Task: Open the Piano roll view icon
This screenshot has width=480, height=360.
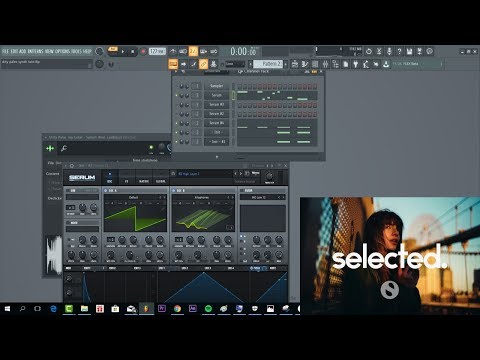Action: (x=305, y=64)
